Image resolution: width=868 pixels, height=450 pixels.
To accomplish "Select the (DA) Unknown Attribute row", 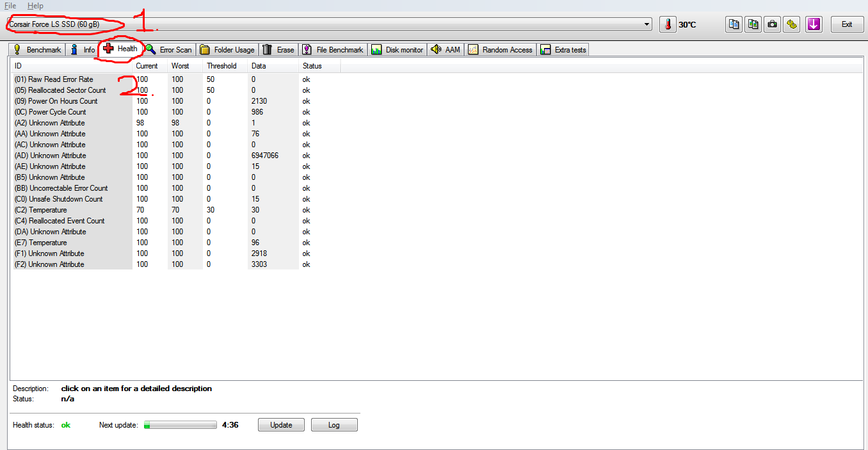I will [176, 232].
